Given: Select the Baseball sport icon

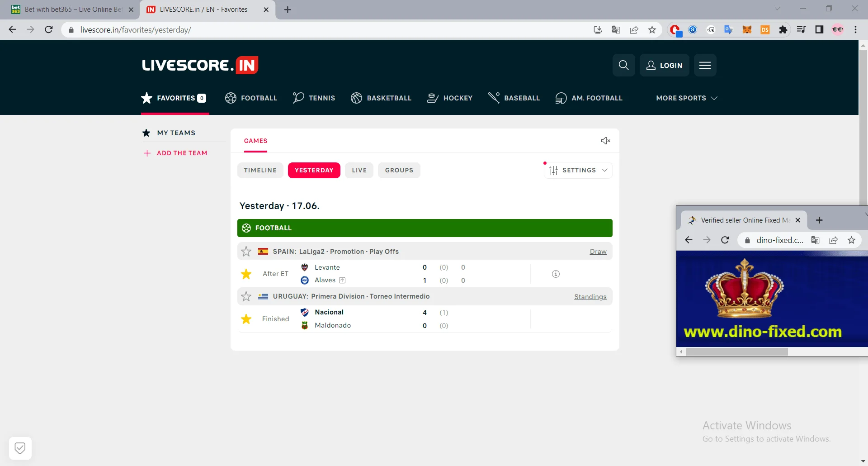Looking at the screenshot, I should click(x=494, y=98).
